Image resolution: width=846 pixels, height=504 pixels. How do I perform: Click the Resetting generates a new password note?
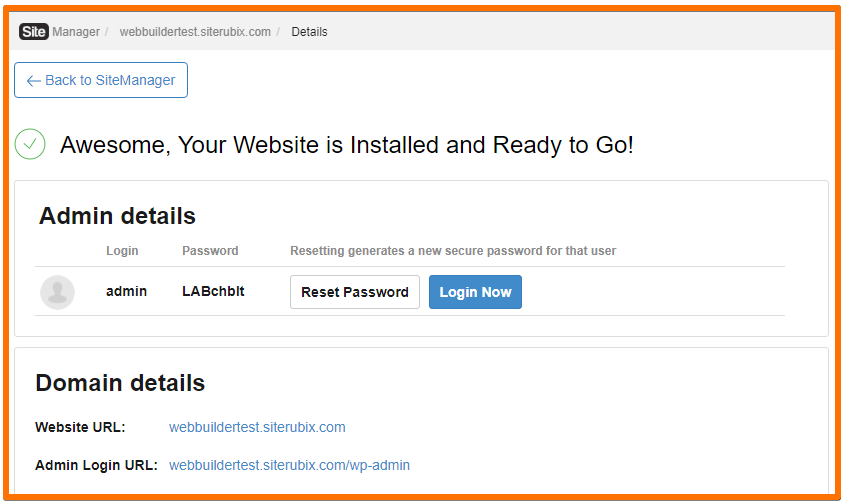(x=453, y=251)
